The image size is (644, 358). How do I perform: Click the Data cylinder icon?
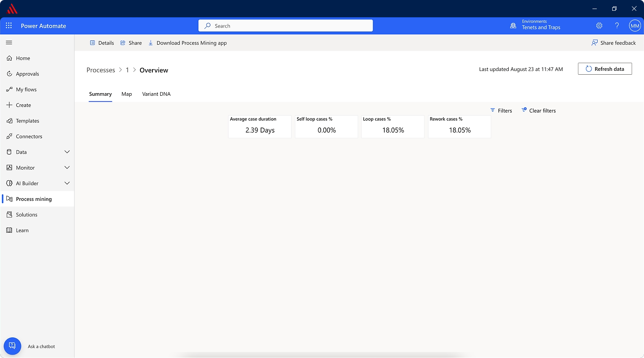pos(9,152)
